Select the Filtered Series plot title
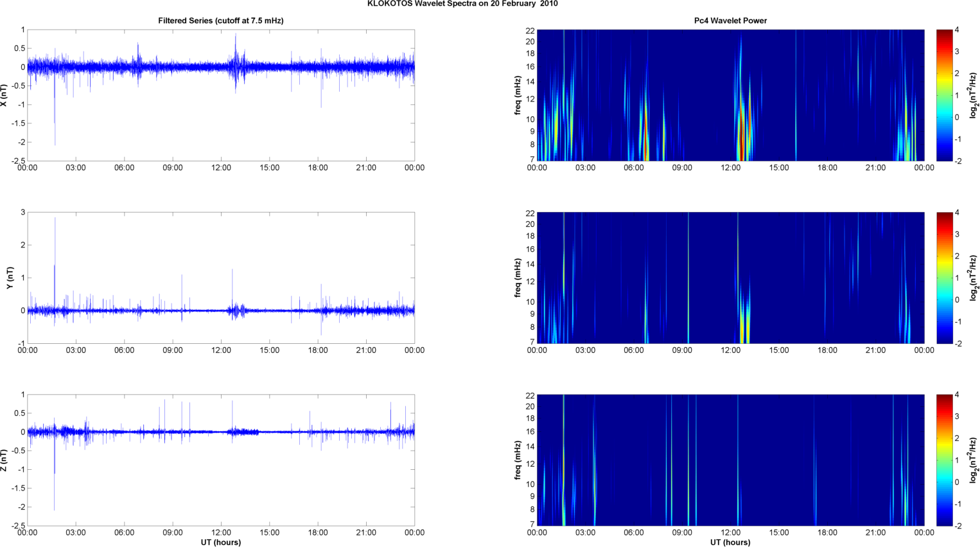The width and height of the screenshot is (980, 547). [220, 21]
